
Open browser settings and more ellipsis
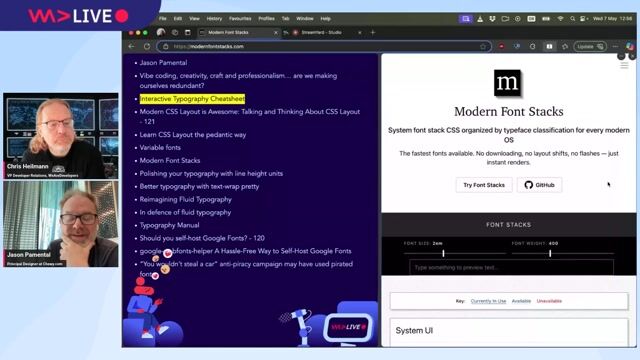615,47
